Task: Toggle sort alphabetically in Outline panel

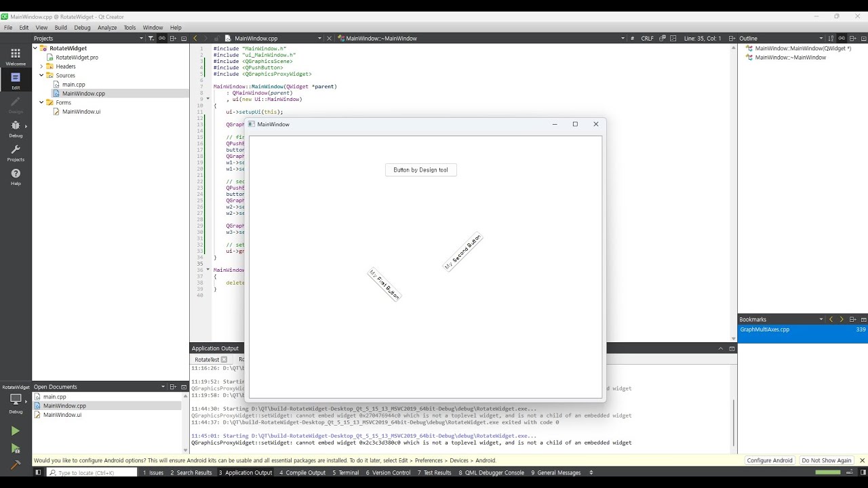Action: 831,39
